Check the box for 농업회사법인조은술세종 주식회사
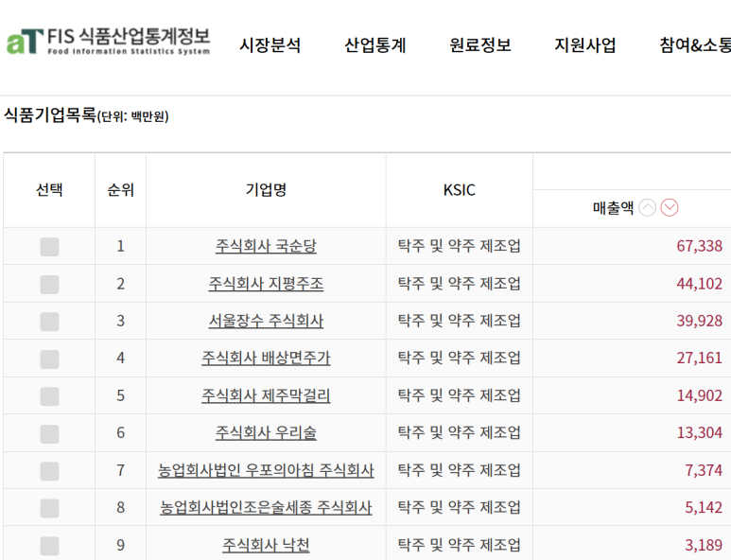731x560 pixels. pyautogui.click(x=49, y=509)
